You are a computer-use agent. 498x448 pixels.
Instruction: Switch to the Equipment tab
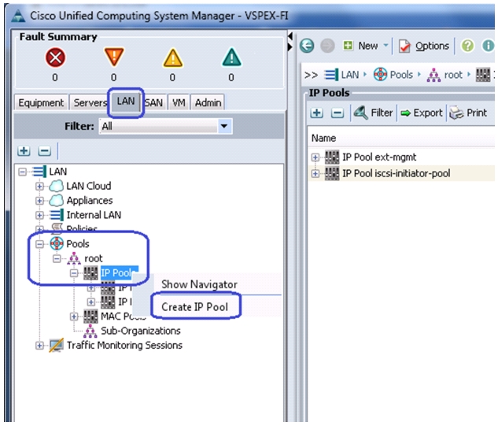click(x=41, y=102)
